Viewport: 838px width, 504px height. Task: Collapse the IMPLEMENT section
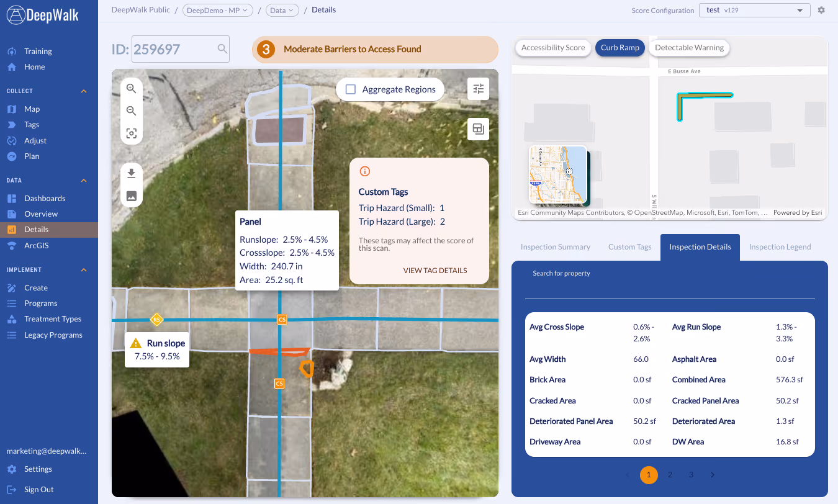(84, 270)
